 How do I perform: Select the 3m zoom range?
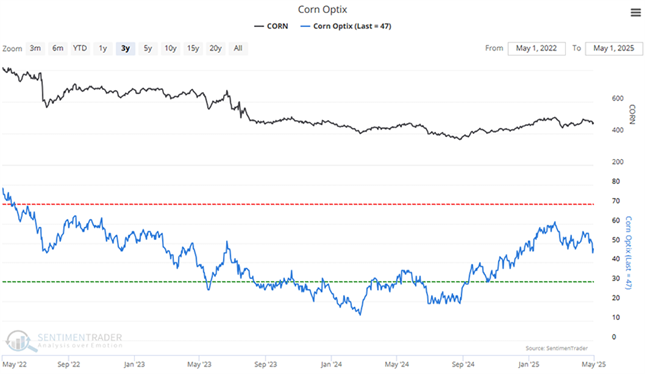(35, 48)
